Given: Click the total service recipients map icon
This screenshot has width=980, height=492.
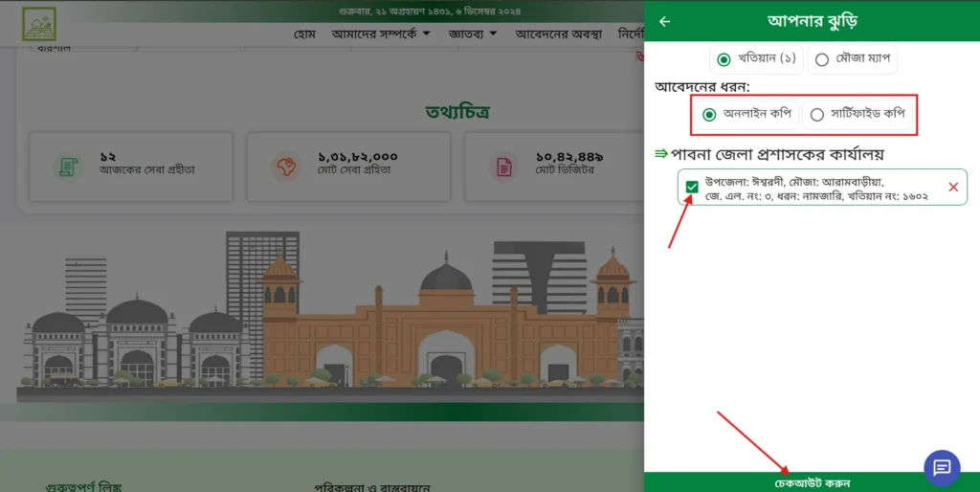Looking at the screenshot, I should [285, 167].
